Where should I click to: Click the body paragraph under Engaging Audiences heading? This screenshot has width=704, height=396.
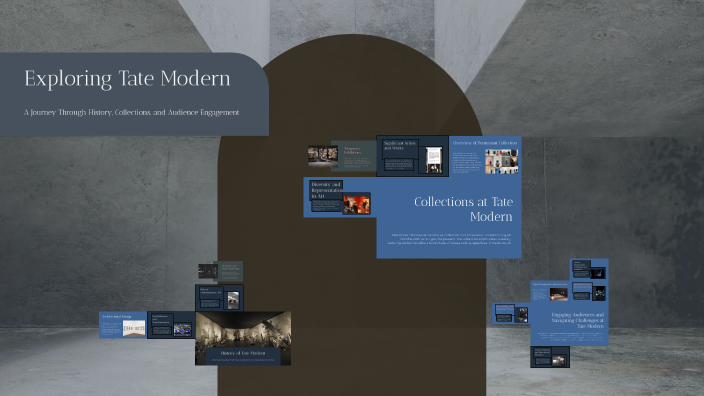(x=570, y=336)
